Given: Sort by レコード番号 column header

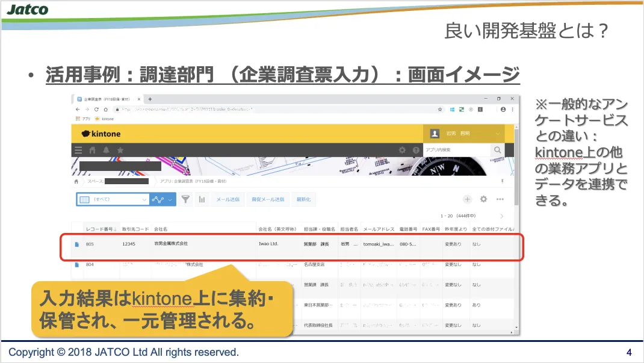Looking at the screenshot, I should click(x=101, y=229).
